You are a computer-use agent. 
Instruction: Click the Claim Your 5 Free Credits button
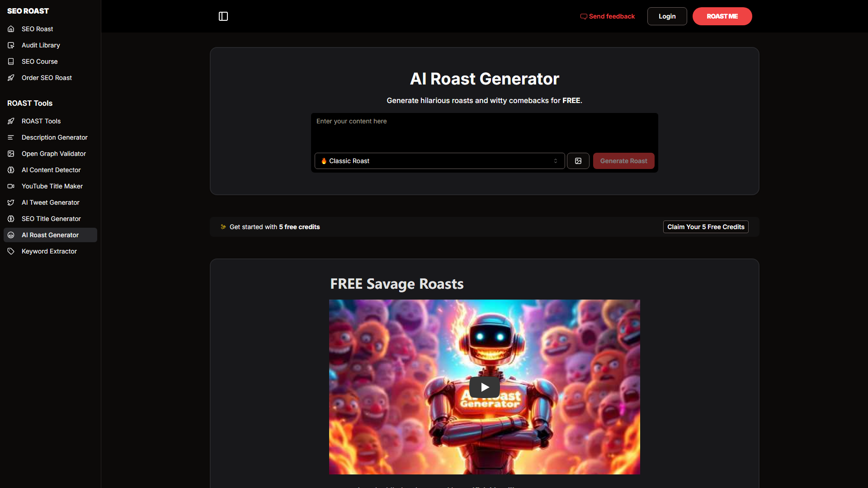pos(706,226)
